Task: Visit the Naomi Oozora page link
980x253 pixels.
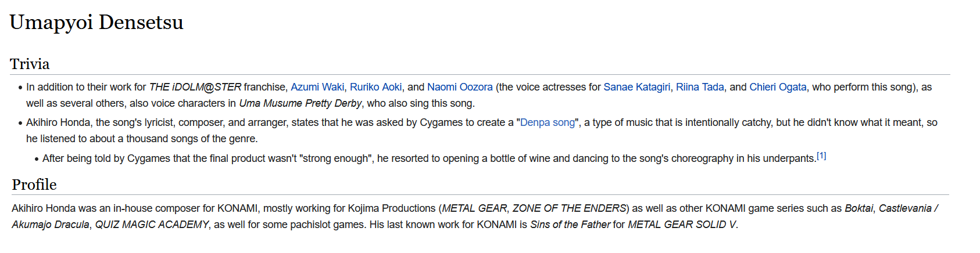Action: [x=460, y=87]
